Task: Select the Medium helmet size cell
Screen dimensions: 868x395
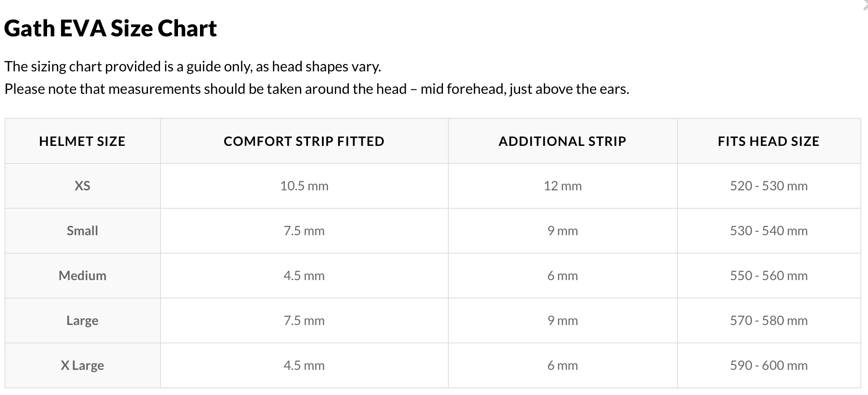Action: click(x=82, y=276)
